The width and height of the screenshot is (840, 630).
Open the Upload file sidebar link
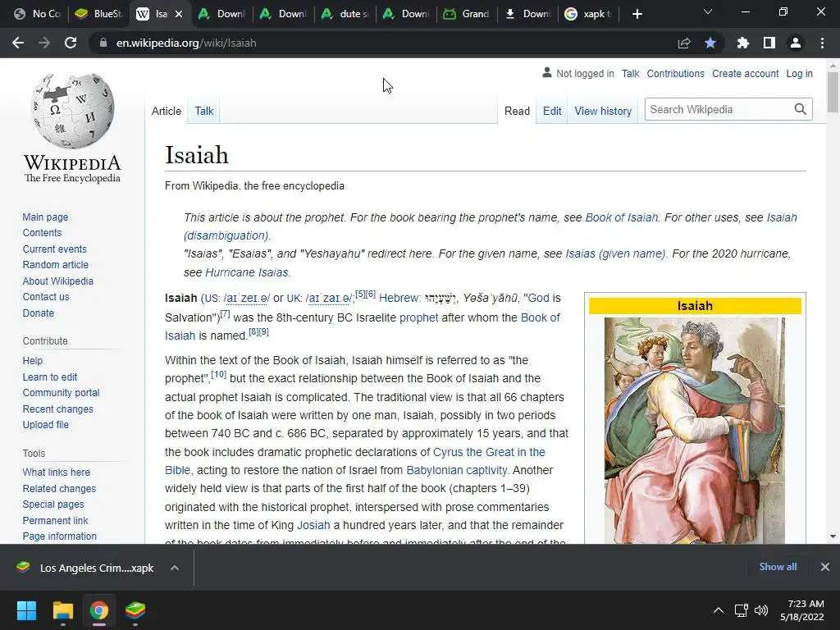point(46,424)
